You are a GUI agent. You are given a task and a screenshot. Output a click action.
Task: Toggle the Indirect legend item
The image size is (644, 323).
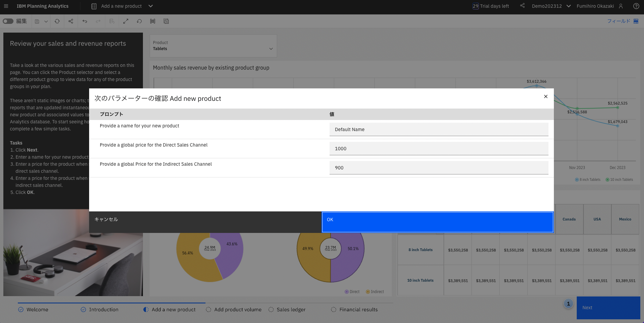click(x=375, y=292)
